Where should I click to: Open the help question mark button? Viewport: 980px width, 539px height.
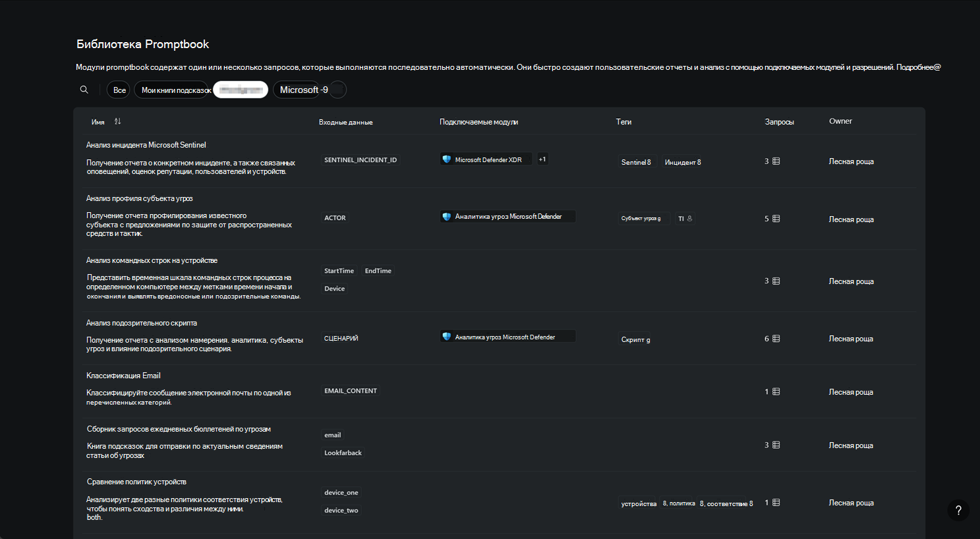coord(958,510)
